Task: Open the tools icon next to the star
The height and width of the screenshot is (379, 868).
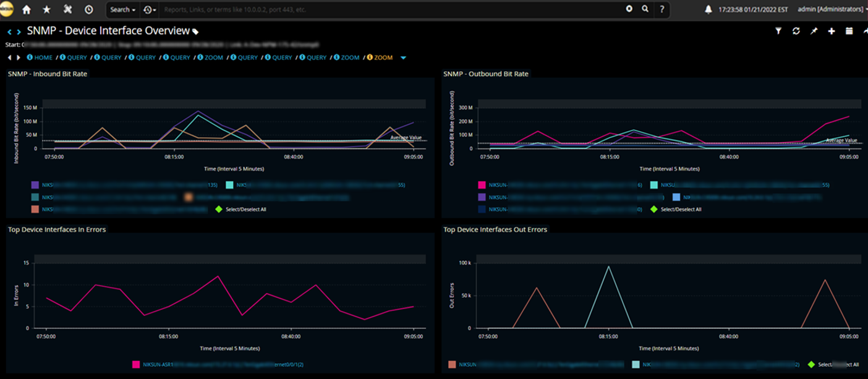Action: [68, 10]
